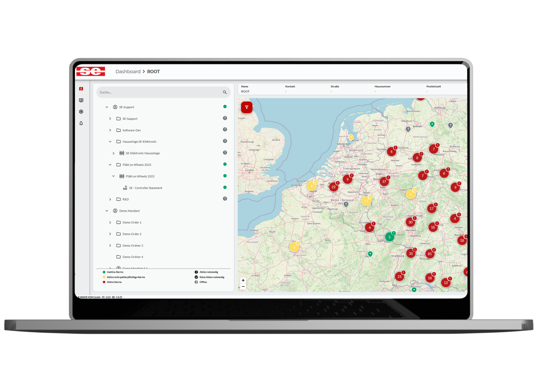This screenshot has width=538, height=392.
Task: Open settings gear in sidebar
Action: [x=81, y=112]
